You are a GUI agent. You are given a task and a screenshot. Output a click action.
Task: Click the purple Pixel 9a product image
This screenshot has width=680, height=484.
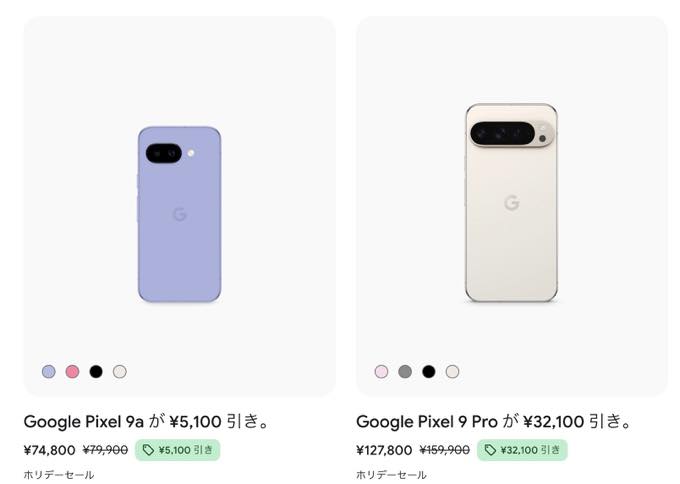pyautogui.click(x=180, y=214)
